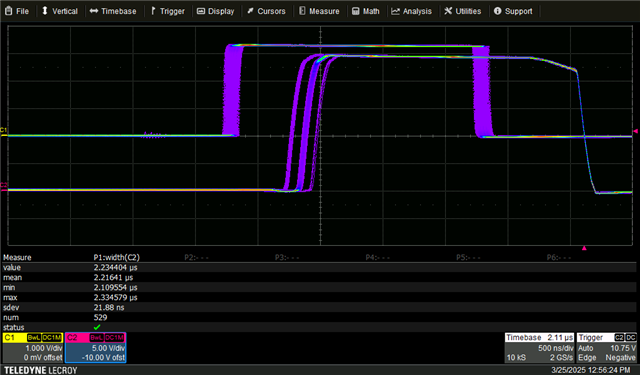Open the Support info menu
This screenshot has height=375, width=640.
coord(513,11)
